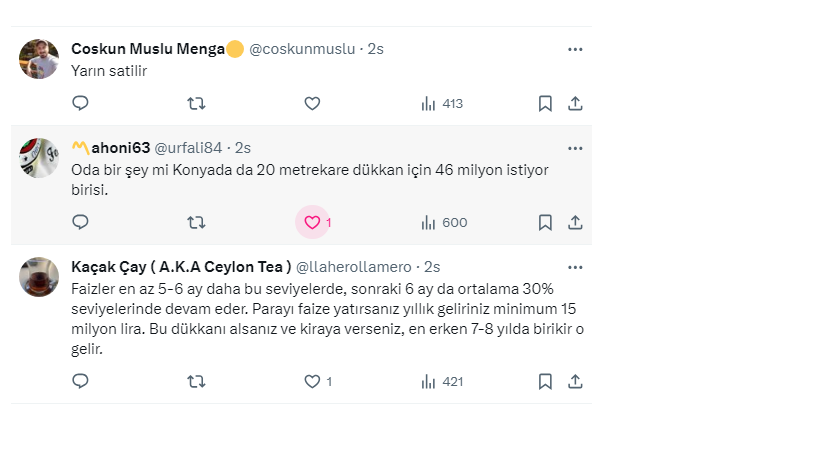Reply to ahoni63's tweet
The image size is (837, 463).
[x=81, y=222]
